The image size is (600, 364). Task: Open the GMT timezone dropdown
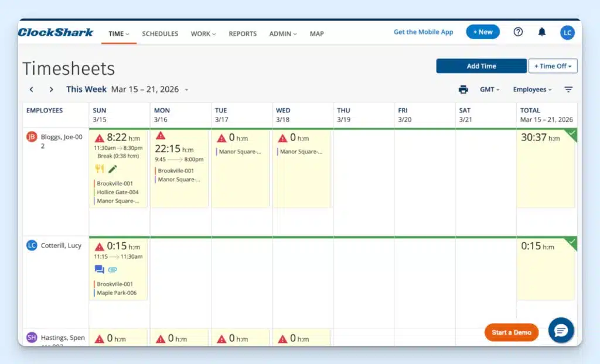[x=488, y=89]
